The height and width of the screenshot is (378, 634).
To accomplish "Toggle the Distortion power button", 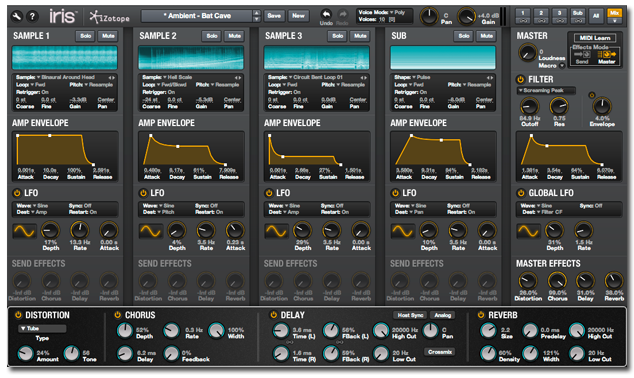I will (x=18, y=315).
